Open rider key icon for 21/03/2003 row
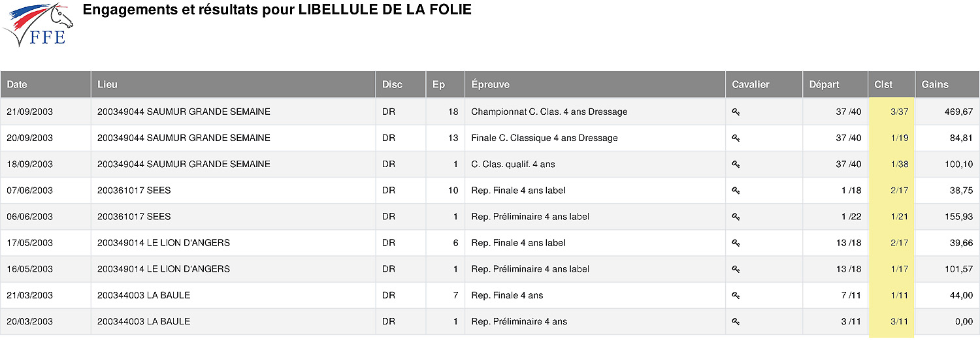The image size is (980, 348). click(x=736, y=295)
